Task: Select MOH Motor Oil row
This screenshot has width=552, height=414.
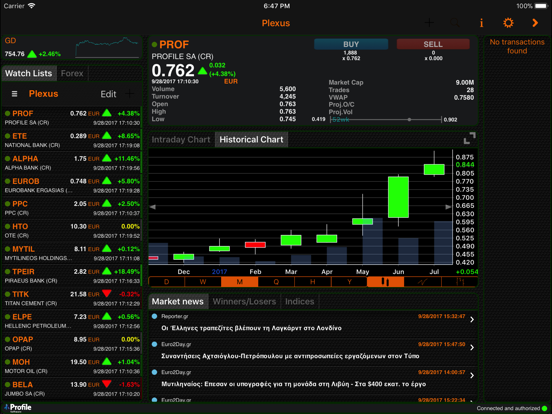Action: pos(72,366)
